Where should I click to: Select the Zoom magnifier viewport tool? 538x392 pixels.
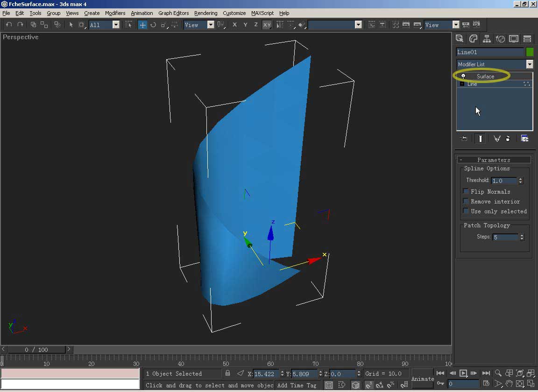[498, 373]
